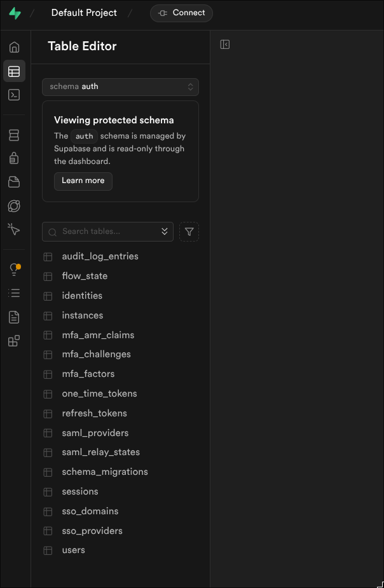Image resolution: width=384 pixels, height=588 pixels.
Task: Open the Database icon in sidebar
Action: pos(14,135)
